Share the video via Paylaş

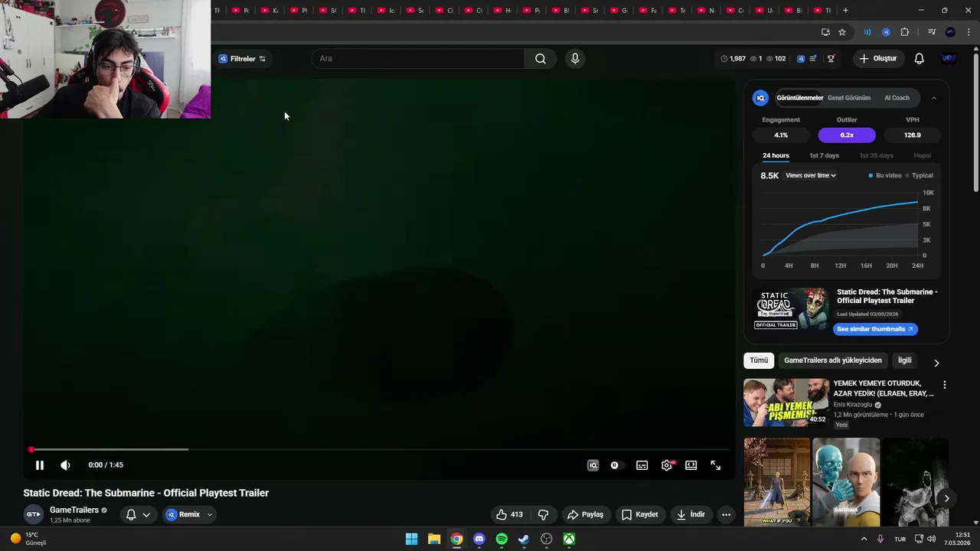[x=586, y=514]
